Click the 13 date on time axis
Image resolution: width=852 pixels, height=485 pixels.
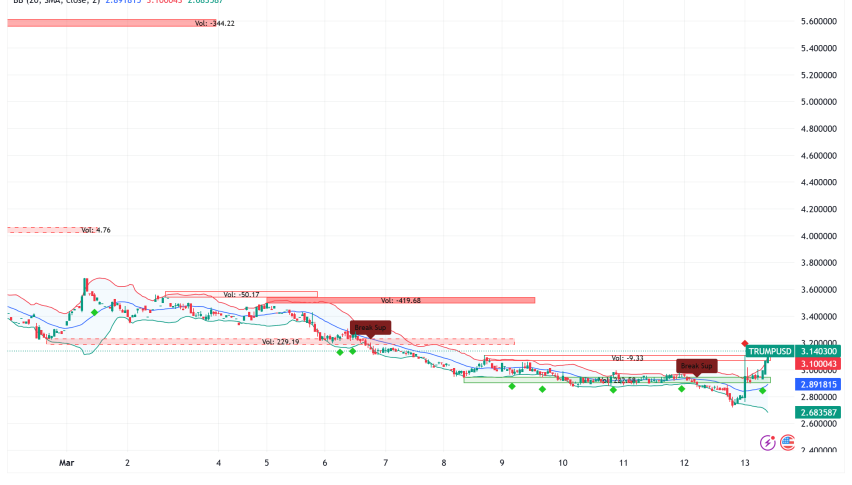coord(745,463)
